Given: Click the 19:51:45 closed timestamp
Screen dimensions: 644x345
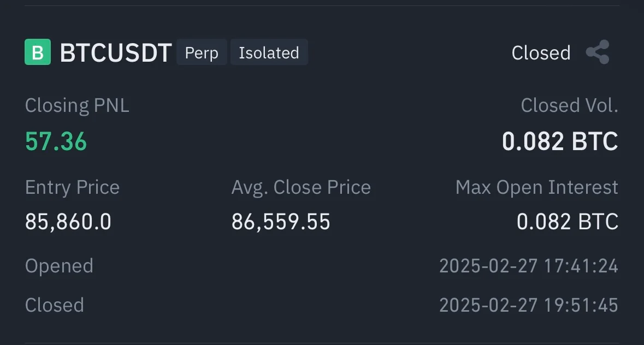Looking at the screenshot, I should (580, 305).
